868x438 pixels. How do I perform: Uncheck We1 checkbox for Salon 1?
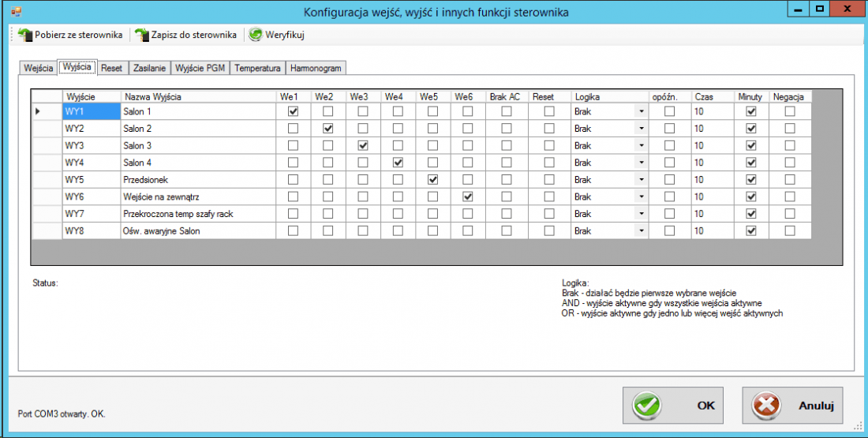click(294, 111)
